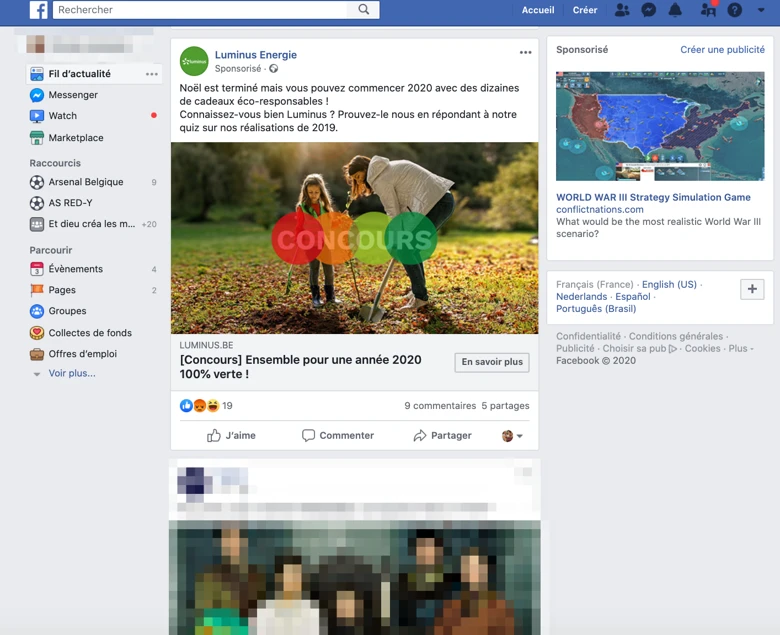Expand Voir plus... in sidebar
This screenshot has width=780, height=635.
coord(72,373)
